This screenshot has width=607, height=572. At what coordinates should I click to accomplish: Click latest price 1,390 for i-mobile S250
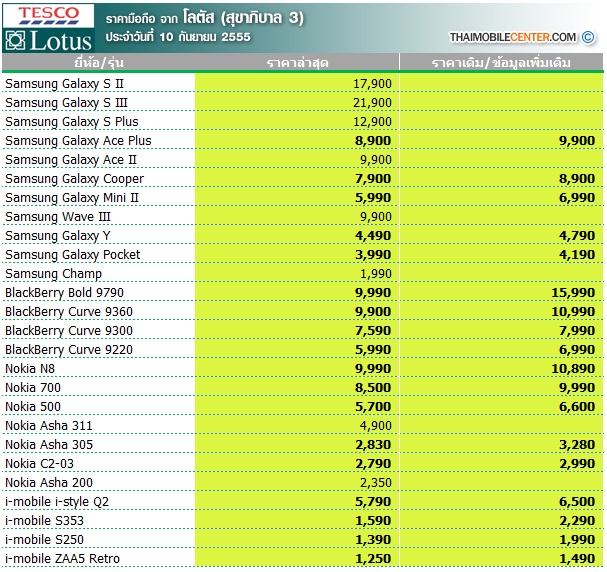point(373,539)
